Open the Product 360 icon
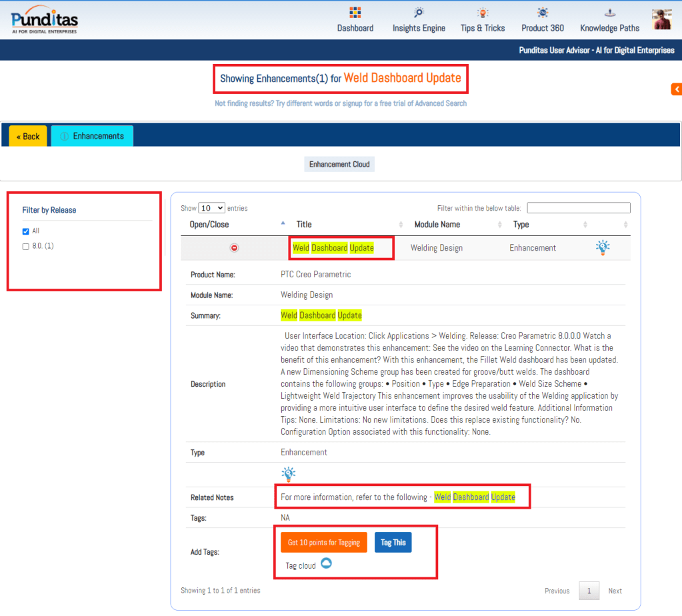Viewport: 682px width, 616px height. pyautogui.click(x=543, y=13)
